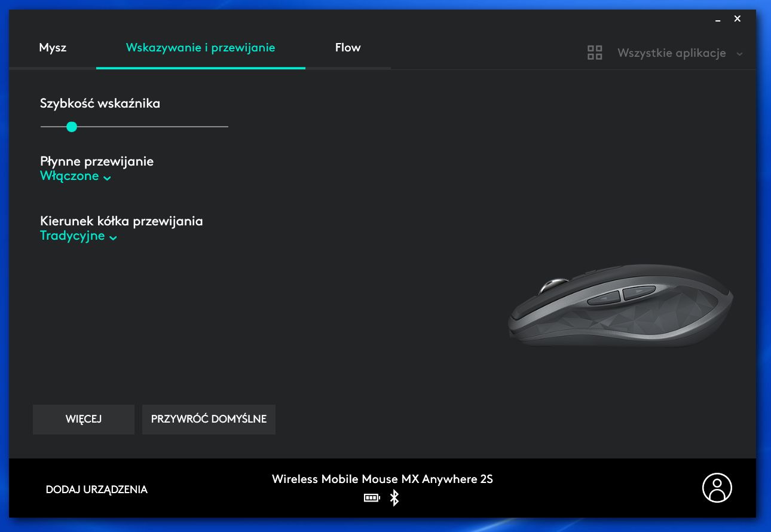771x532 pixels.
Task: Click the device image of the MX Anywhere 2S
Action: pos(622,308)
